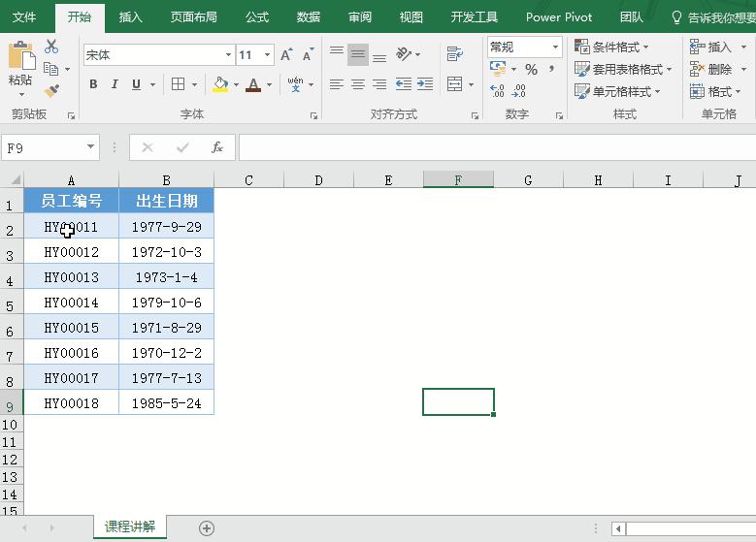
Task: Open the font name dropdown 宋体
Action: [x=228, y=55]
